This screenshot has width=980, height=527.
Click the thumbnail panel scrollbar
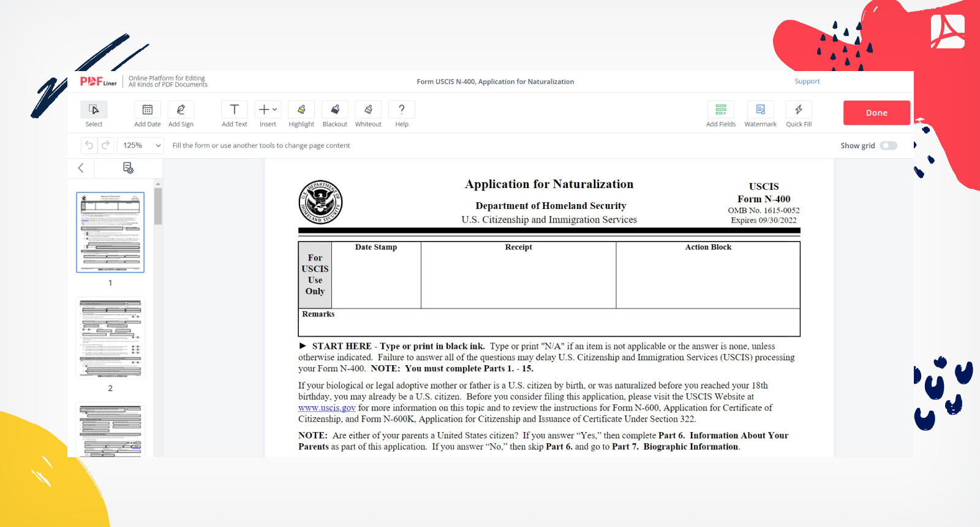pos(158,207)
